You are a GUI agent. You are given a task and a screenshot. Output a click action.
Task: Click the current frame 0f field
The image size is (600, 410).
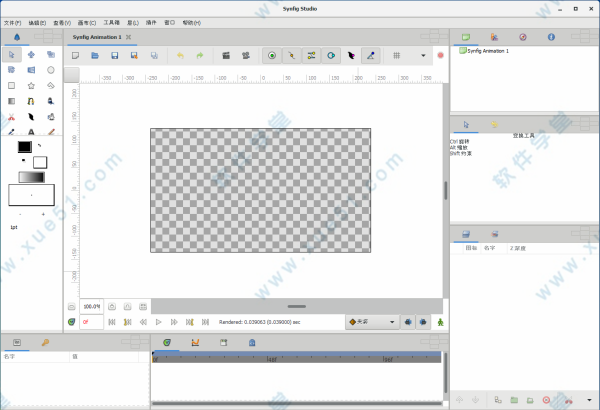coord(91,322)
